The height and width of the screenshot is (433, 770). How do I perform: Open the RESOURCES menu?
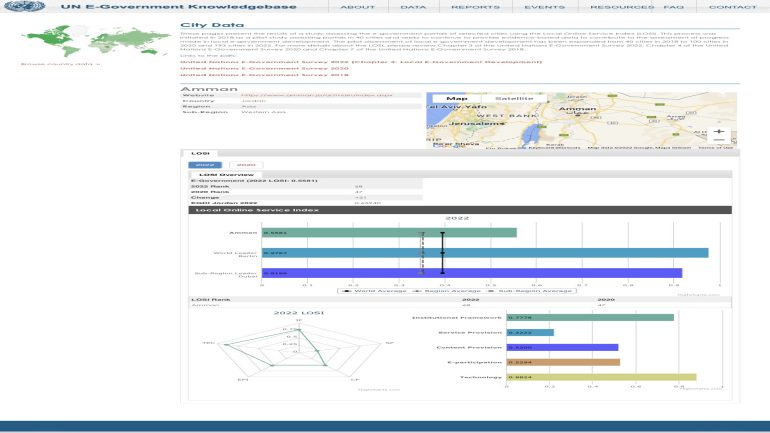(622, 7)
